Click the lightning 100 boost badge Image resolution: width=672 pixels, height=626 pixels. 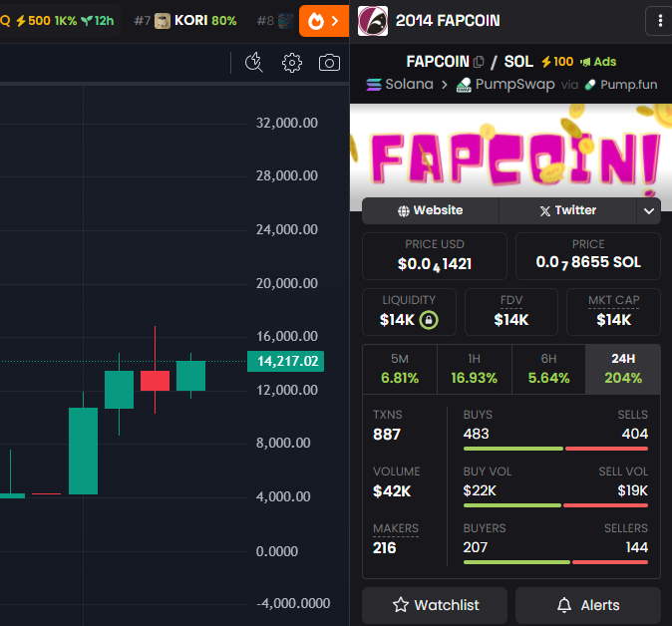(556, 62)
